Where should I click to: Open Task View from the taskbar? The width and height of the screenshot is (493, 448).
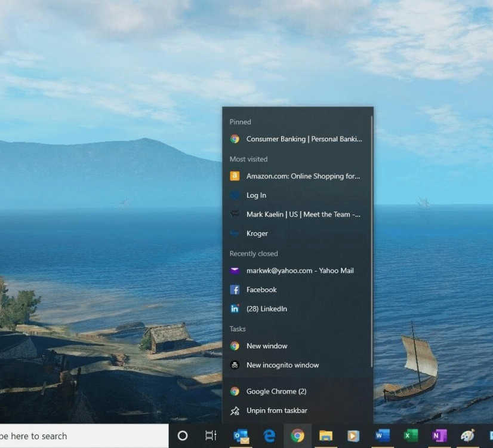click(211, 435)
